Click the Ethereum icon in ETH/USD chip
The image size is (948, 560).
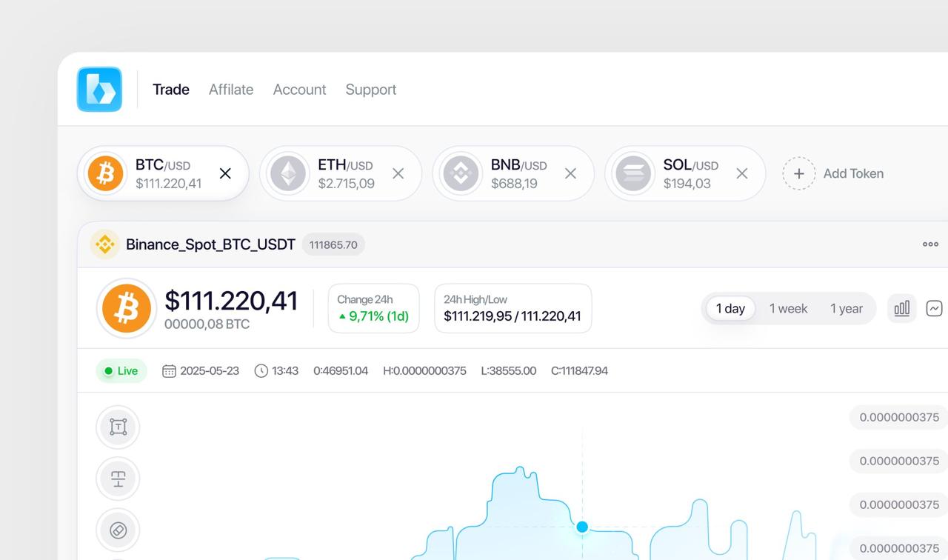(288, 174)
